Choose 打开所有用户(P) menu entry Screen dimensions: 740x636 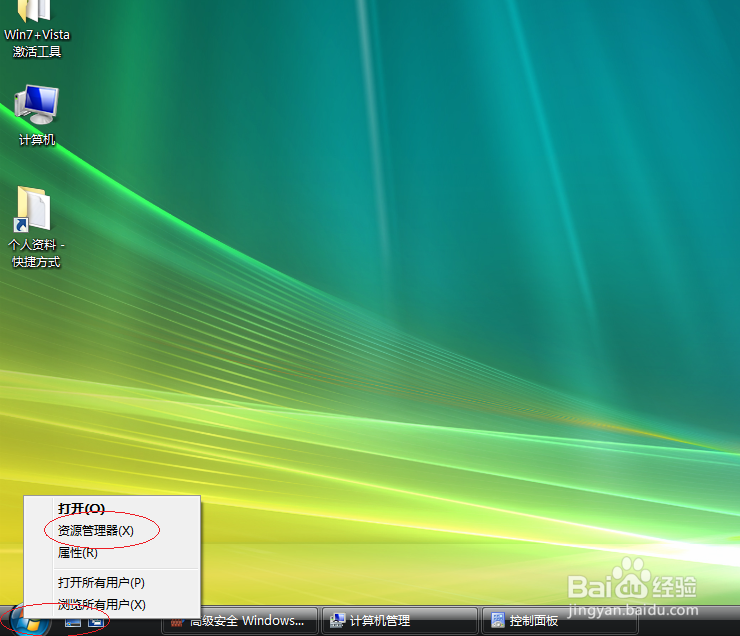click(x=112, y=583)
